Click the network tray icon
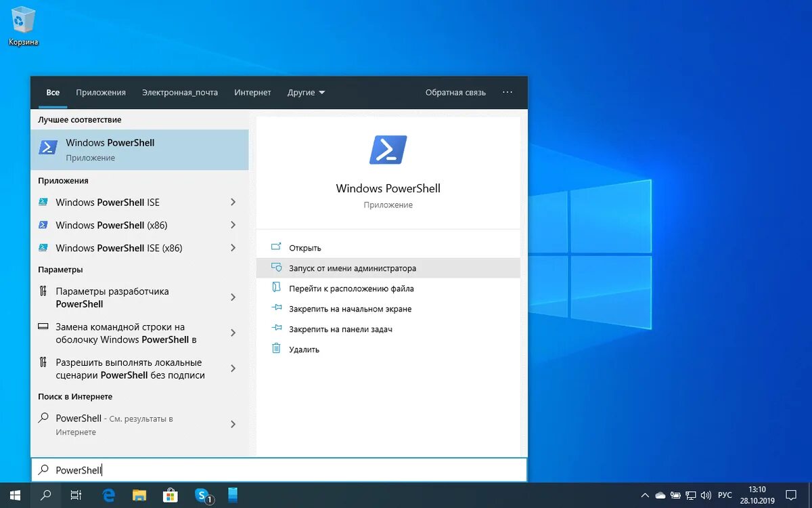Screen dimensions: 812x508 [691, 496]
